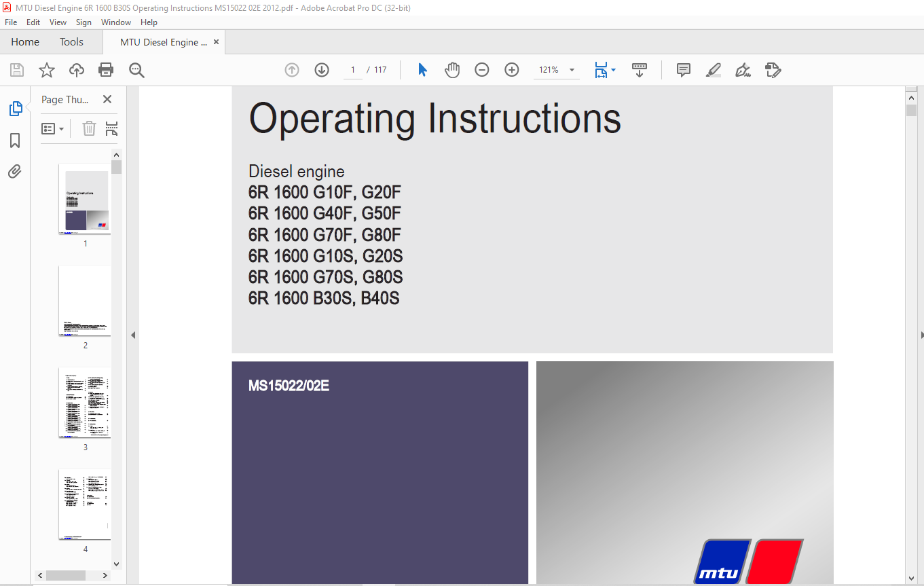Click the Save file icon

tap(17, 70)
